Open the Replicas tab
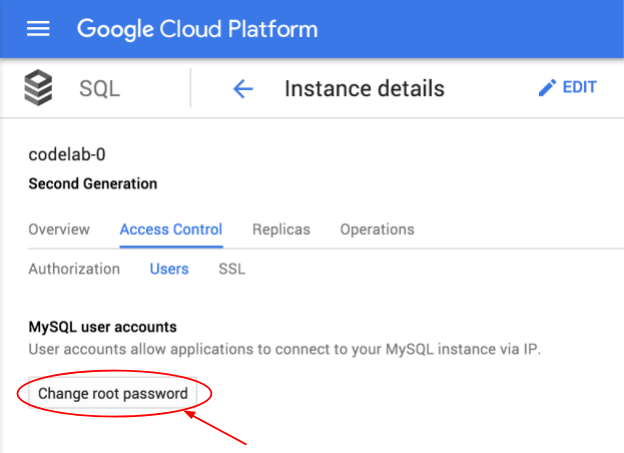Image resolution: width=624 pixels, height=453 pixels. tap(281, 229)
